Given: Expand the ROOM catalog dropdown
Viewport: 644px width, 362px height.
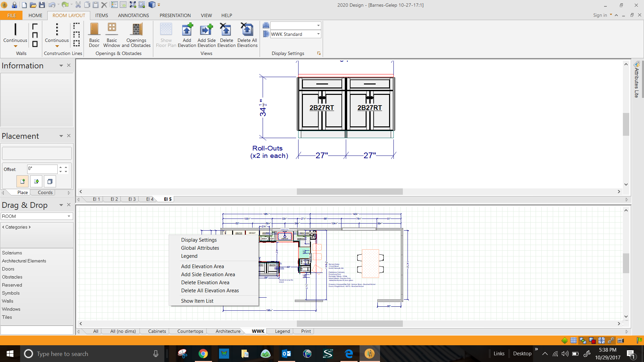Looking at the screenshot, I should click(x=69, y=216).
